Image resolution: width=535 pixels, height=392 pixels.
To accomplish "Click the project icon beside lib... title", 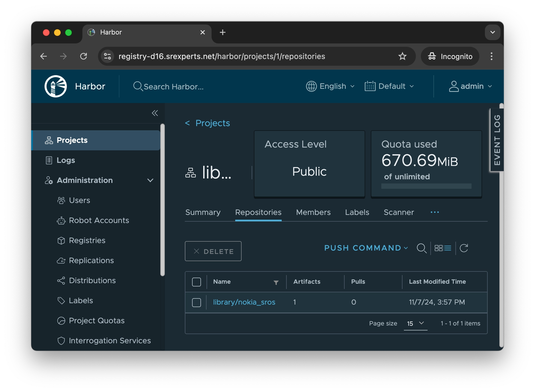I will pyautogui.click(x=191, y=173).
